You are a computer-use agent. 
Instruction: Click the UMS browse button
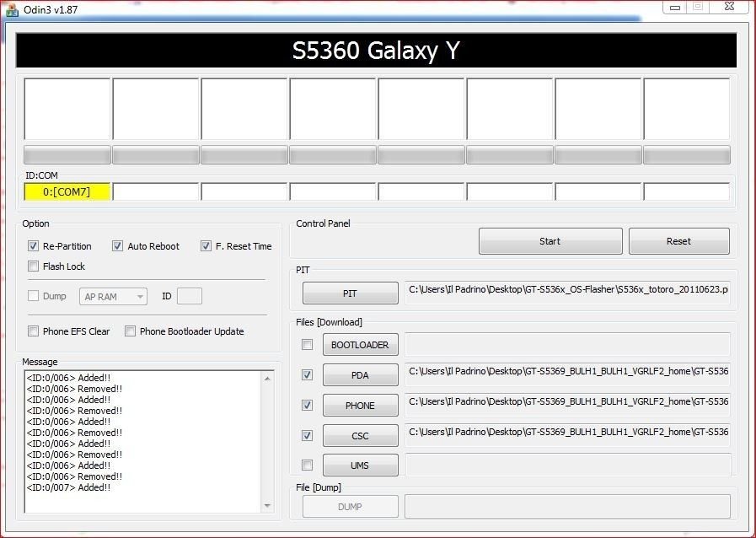361,465
